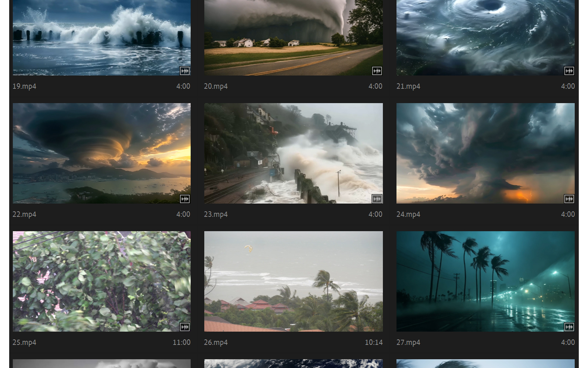Click the file name 23.mp4
Screen dimensions: 588x368
216,215
